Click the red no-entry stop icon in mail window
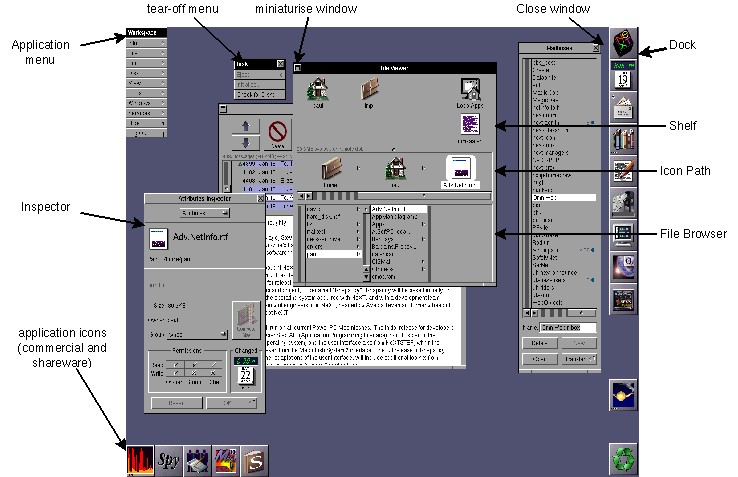This screenshot has height=477, width=738. tap(278, 132)
